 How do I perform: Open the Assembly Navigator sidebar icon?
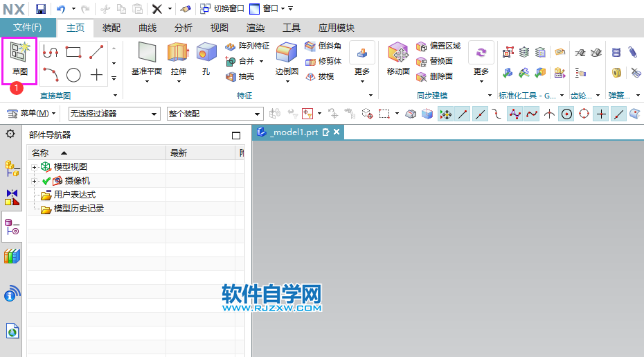point(12,167)
